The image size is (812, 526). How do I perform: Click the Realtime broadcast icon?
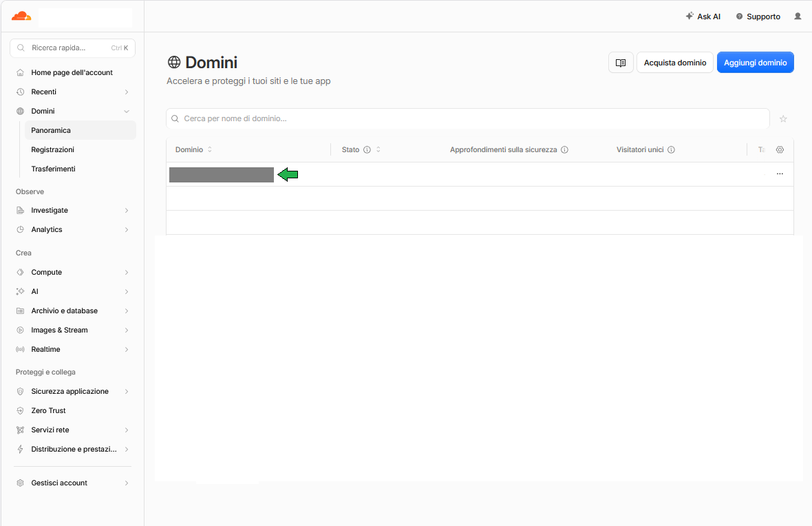pyautogui.click(x=20, y=349)
